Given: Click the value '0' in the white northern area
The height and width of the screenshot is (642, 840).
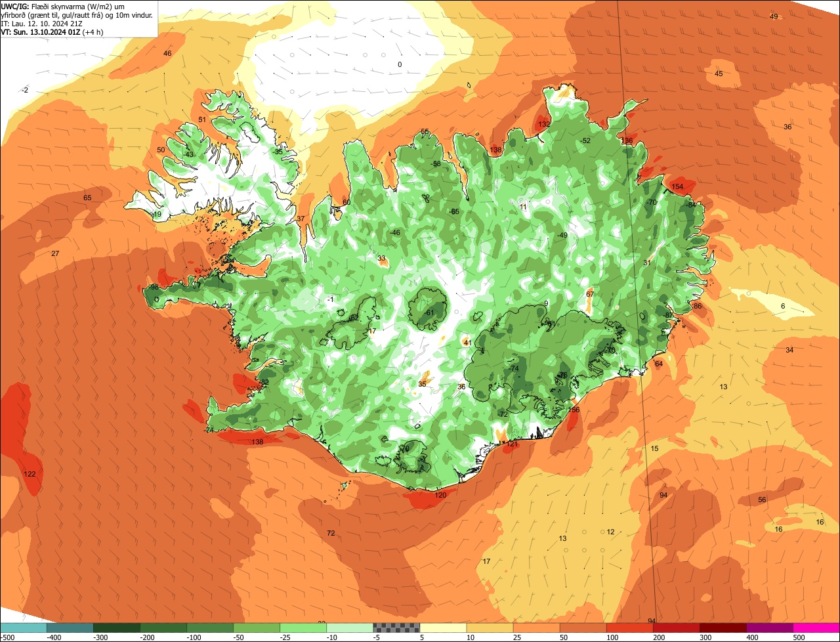Looking at the screenshot, I should point(400,64).
